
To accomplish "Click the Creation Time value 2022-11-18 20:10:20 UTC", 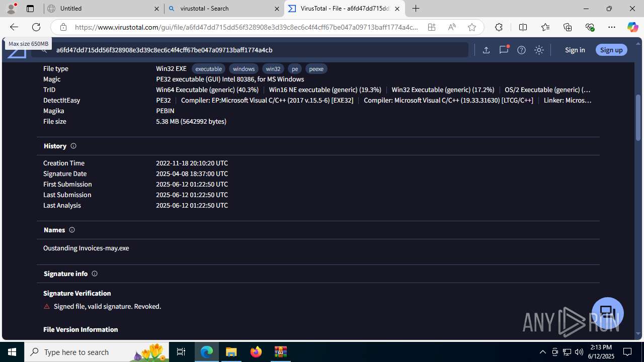I will click(192, 163).
